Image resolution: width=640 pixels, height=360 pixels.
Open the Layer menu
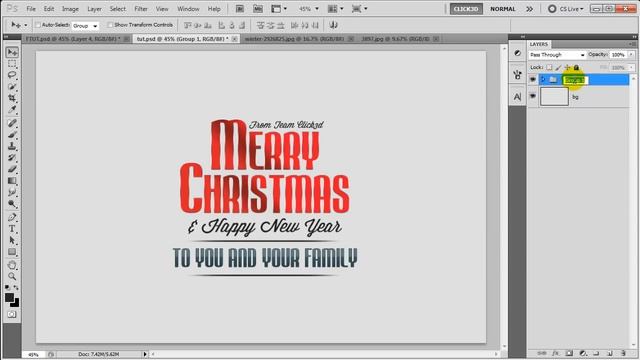pos(94,9)
